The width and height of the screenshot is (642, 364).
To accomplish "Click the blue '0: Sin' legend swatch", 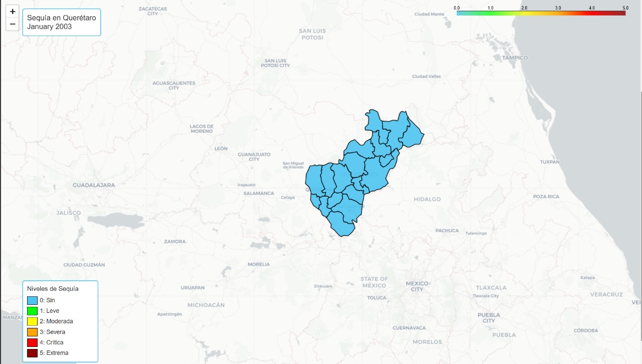I will click(32, 300).
